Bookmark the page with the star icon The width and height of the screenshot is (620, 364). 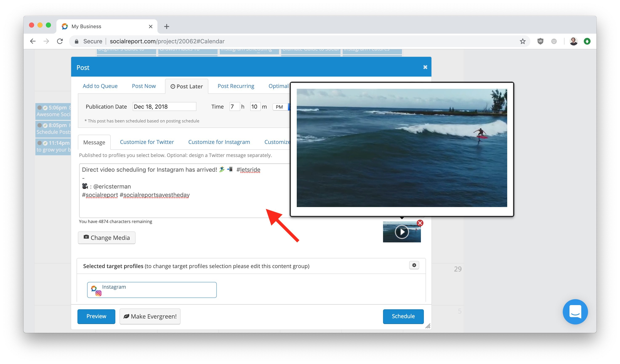click(523, 41)
